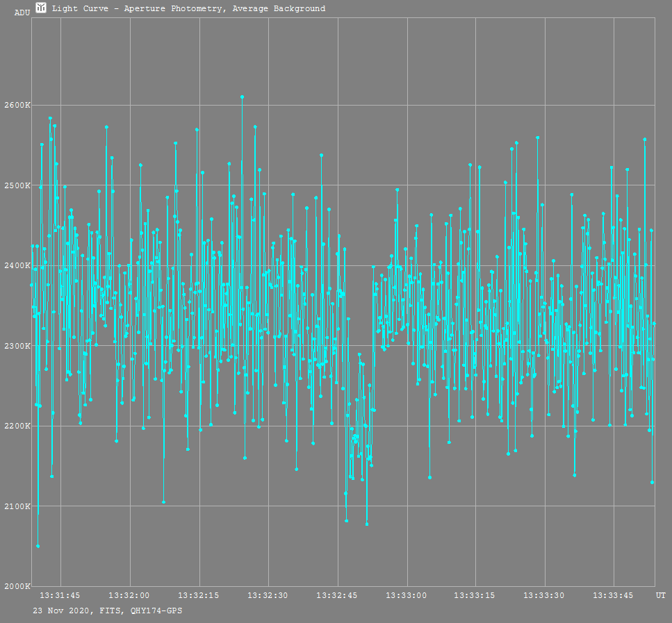Click the 2100K y-axis label
This screenshot has height=623, width=672.
tap(17, 506)
